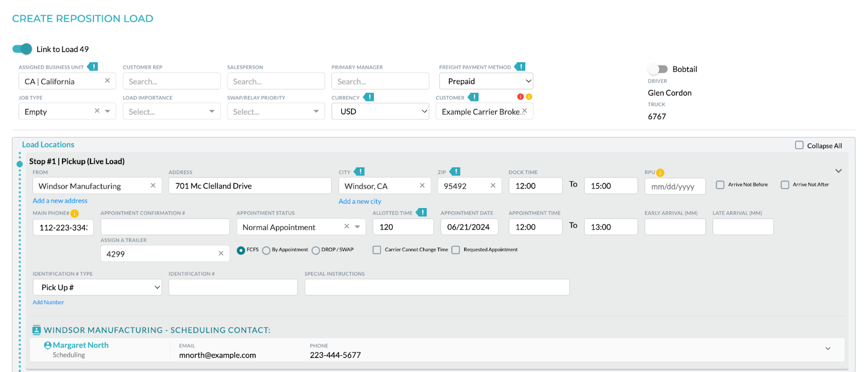Click yellow info icon next to Main Phone#

75,214
